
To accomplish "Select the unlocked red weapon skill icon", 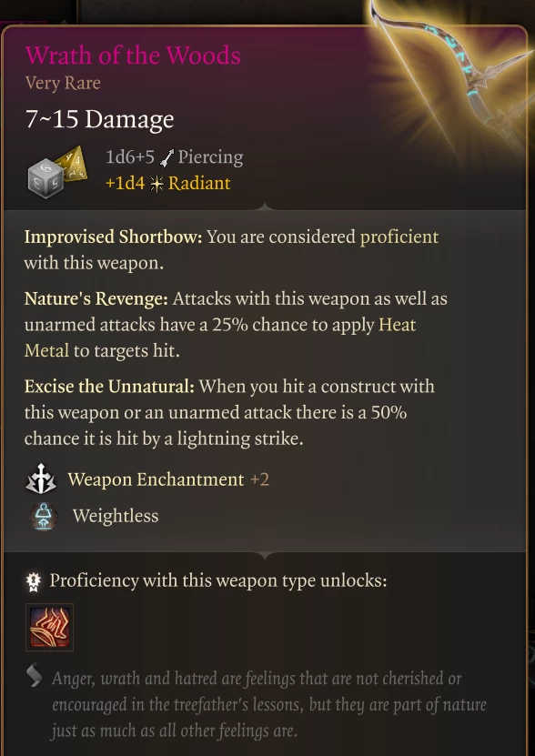I will point(49,627).
